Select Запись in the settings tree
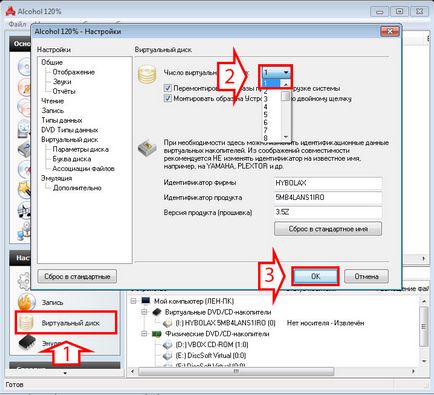Image resolution: width=434 pixels, height=395 pixels. (53, 111)
